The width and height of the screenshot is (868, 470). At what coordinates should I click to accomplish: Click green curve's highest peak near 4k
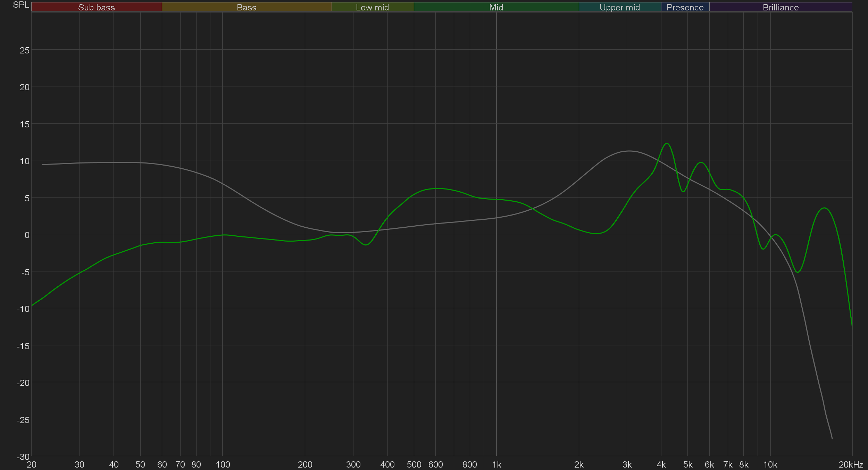[x=667, y=143]
